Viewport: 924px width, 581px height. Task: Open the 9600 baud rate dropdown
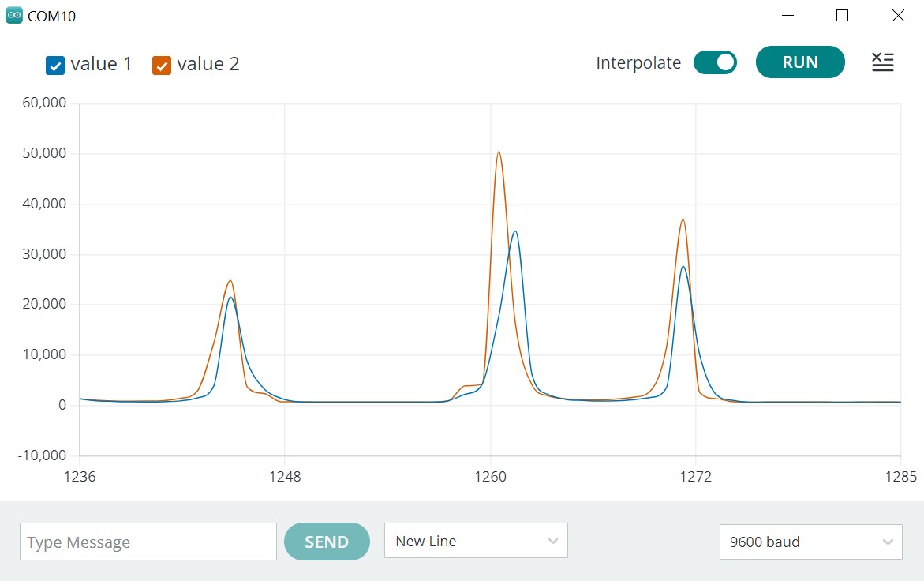pos(810,542)
